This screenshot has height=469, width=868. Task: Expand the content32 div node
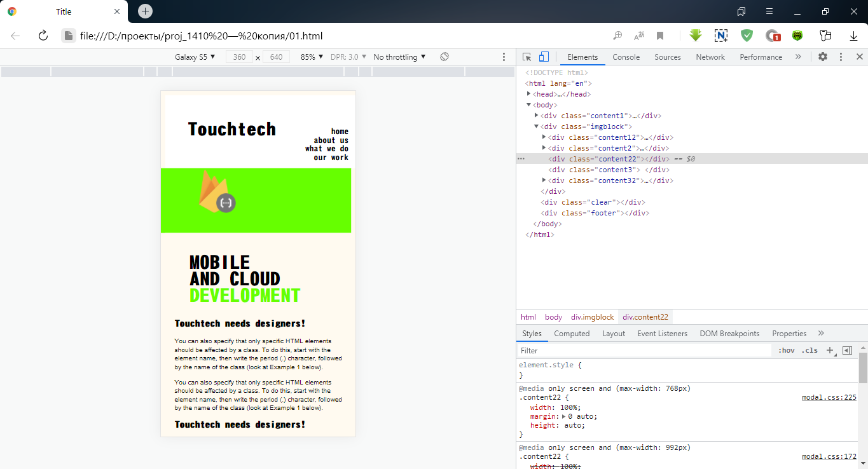544,180
